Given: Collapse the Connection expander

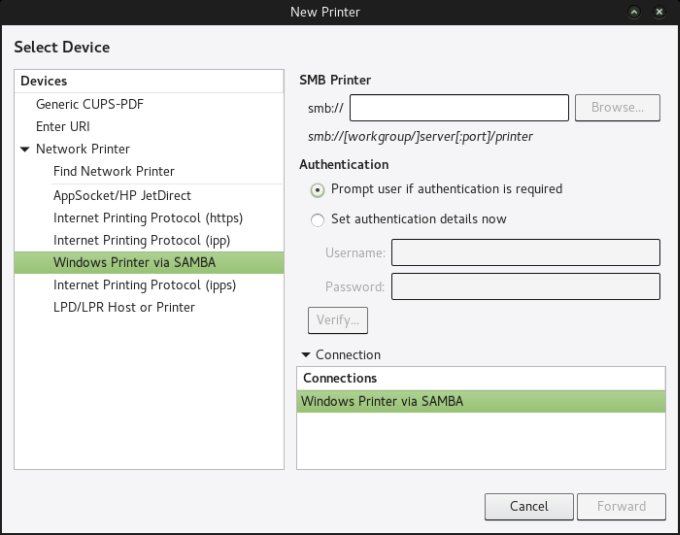Looking at the screenshot, I should tap(305, 355).
